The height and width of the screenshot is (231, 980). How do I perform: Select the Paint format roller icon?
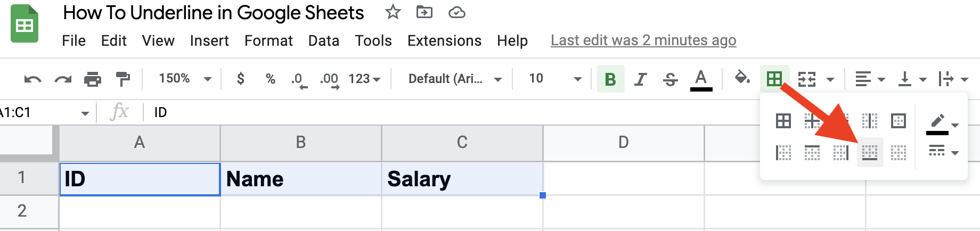tap(123, 79)
